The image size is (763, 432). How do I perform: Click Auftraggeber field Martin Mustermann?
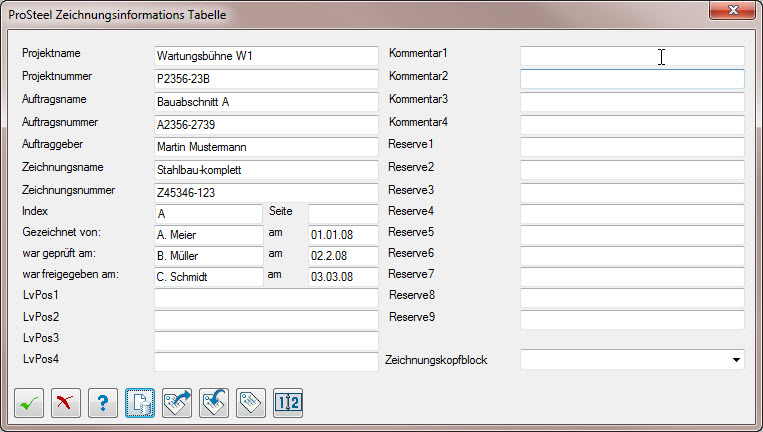tap(266, 147)
